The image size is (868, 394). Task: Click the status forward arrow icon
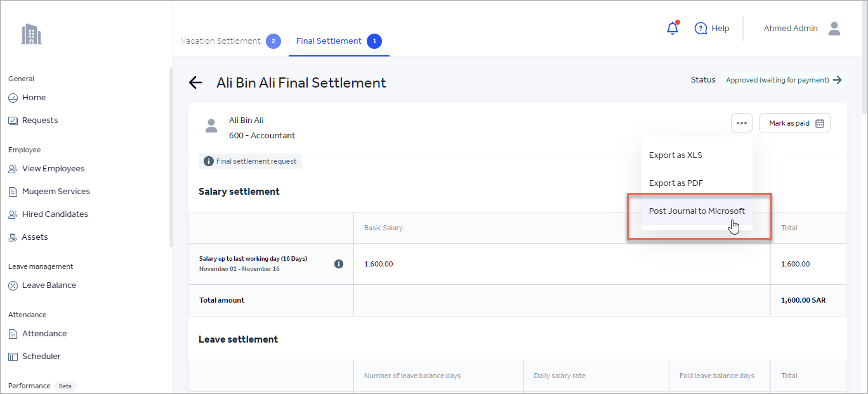click(838, 80)
